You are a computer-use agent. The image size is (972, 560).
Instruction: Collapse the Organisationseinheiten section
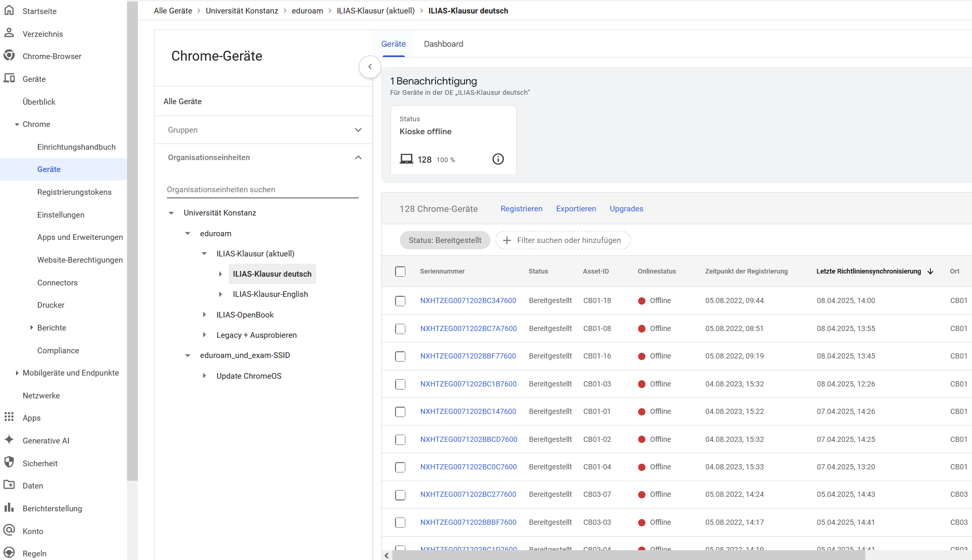pyautogui.click(x=358, y=157)
